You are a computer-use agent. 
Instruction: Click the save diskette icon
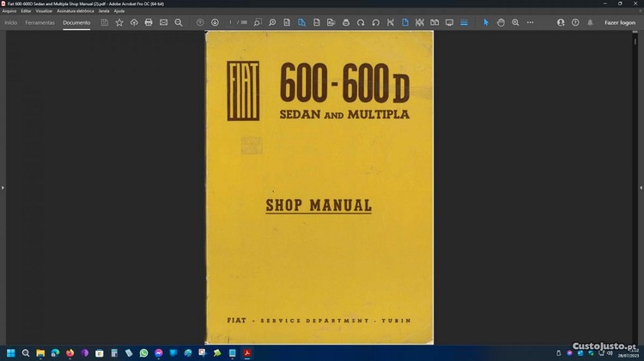[x=105, y=22]
